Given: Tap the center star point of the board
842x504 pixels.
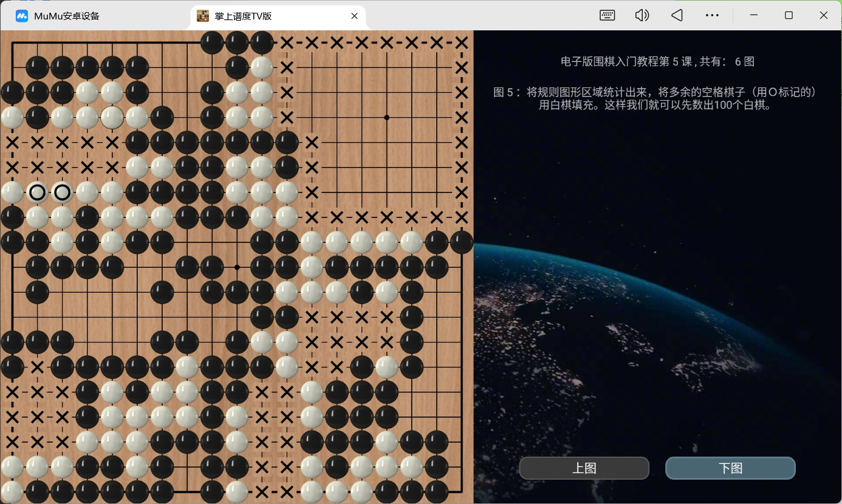Looking at the screenshot, I should pos(237,267).
